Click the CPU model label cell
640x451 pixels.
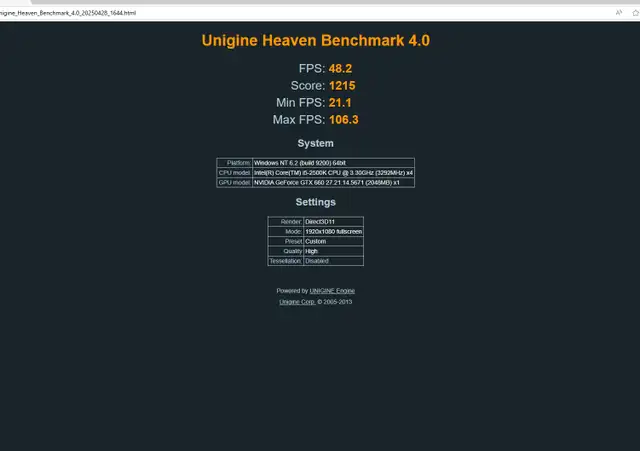tap(235, 173)
